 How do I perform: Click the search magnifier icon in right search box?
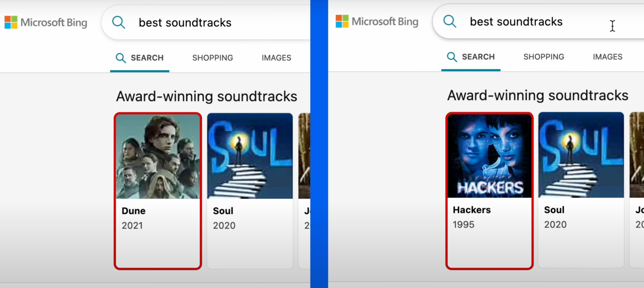click(x=450, y=22)
